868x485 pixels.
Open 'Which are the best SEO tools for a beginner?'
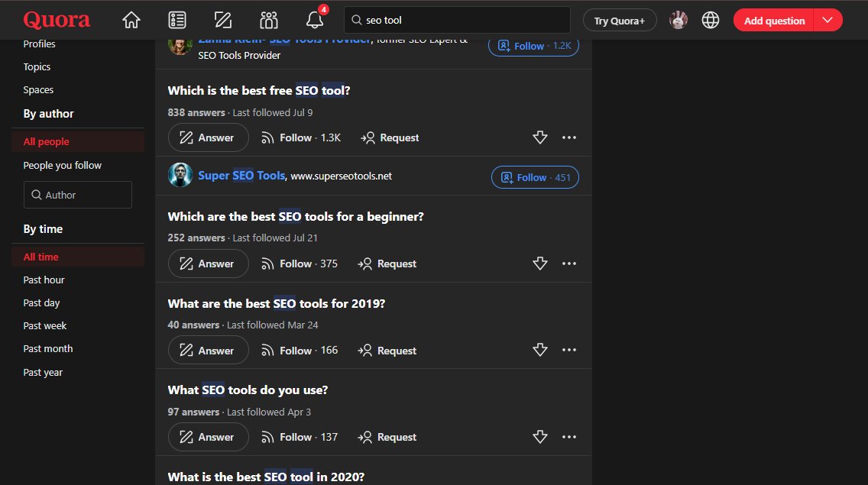click(296, 216)
